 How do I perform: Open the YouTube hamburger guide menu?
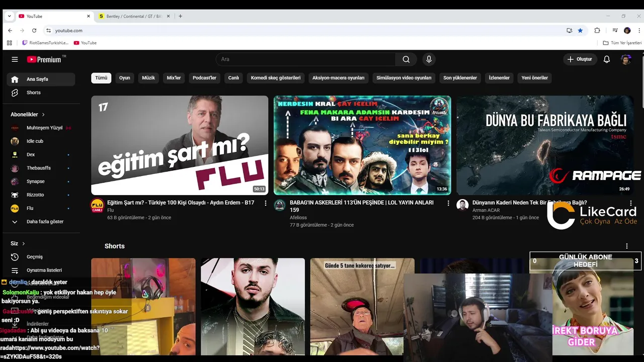click(15, 59)
